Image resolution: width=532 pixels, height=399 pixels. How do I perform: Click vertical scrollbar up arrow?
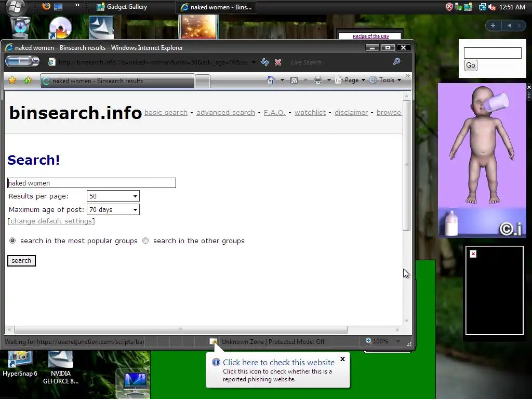(x=406, y=96)
